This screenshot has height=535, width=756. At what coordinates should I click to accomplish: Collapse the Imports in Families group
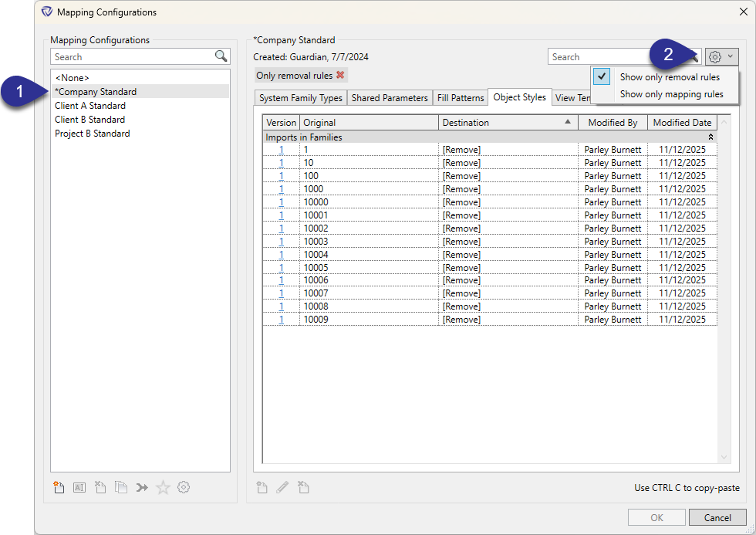point(710,137)
